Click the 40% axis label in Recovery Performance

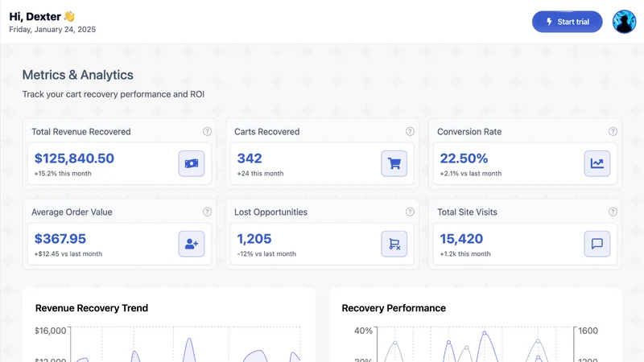(364, 331)
